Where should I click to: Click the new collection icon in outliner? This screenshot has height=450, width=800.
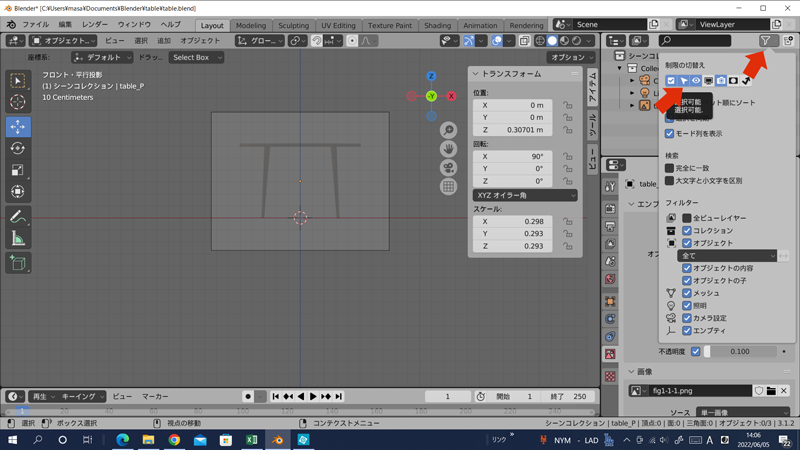click(x=789, y=41)
